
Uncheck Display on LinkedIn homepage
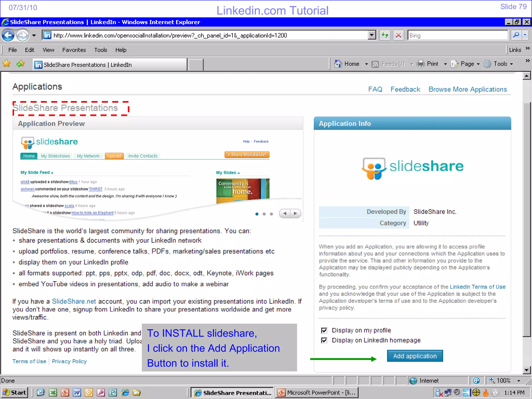[324, 340]
